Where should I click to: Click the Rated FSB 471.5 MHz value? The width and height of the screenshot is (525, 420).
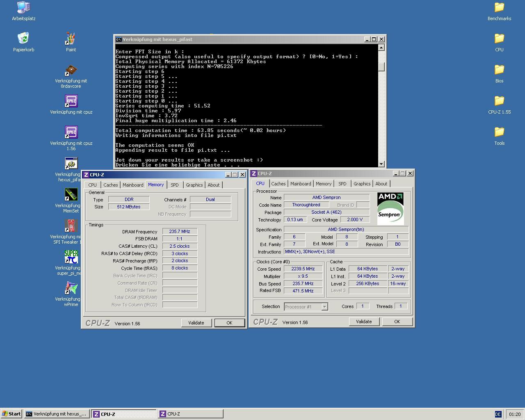click(x=303, y=291)
